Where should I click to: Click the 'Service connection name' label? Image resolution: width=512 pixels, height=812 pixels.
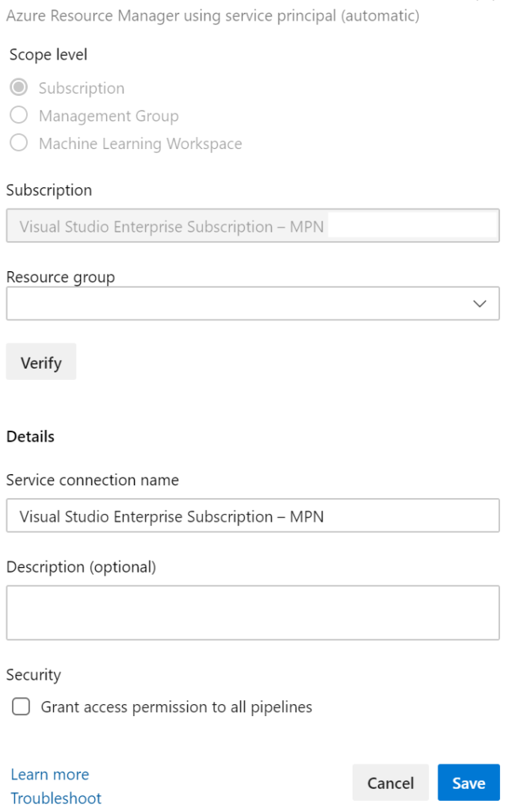93,480
